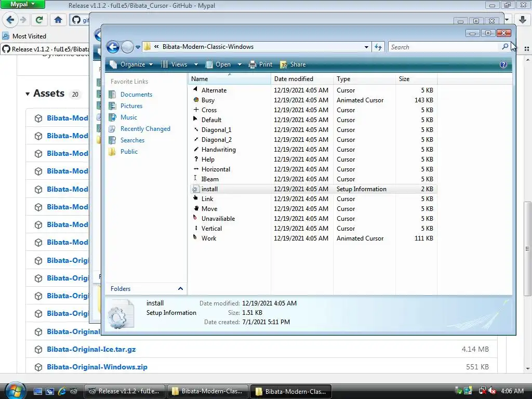This screenshot has height=399, width=532.
Task: Open the recent pages dropdown arrow
Action: [x=138, y=47]
